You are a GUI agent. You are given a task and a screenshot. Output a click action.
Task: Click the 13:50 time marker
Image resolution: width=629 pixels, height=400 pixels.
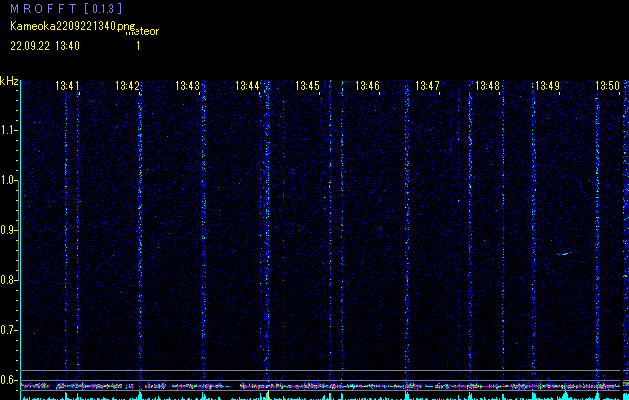click(607, 86)
